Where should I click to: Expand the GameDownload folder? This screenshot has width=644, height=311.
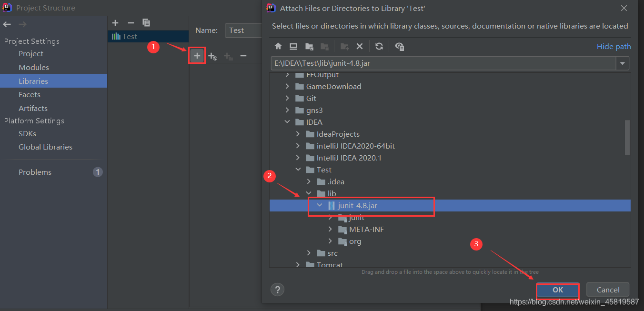(x=287, y=86)
